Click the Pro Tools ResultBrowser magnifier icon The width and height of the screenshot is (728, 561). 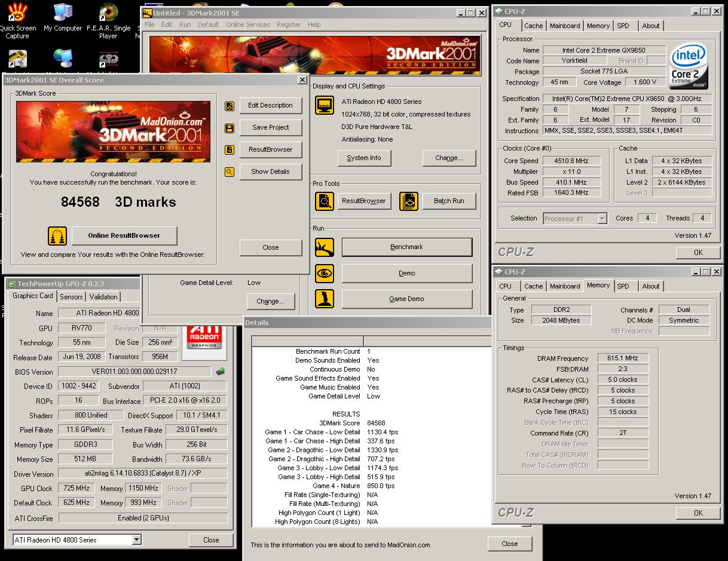click(x=325, y=201)
